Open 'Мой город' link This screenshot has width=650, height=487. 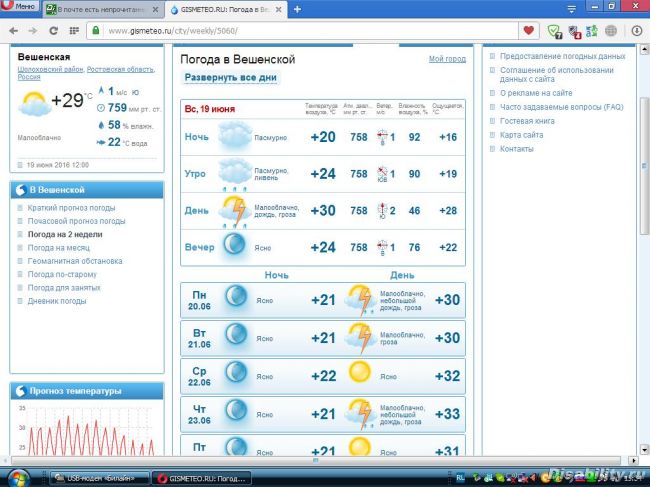(447, 59)
